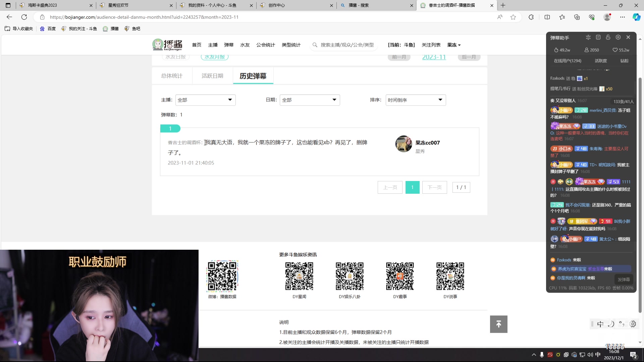Click the browser address bar URL

click(x=144, y=17)
